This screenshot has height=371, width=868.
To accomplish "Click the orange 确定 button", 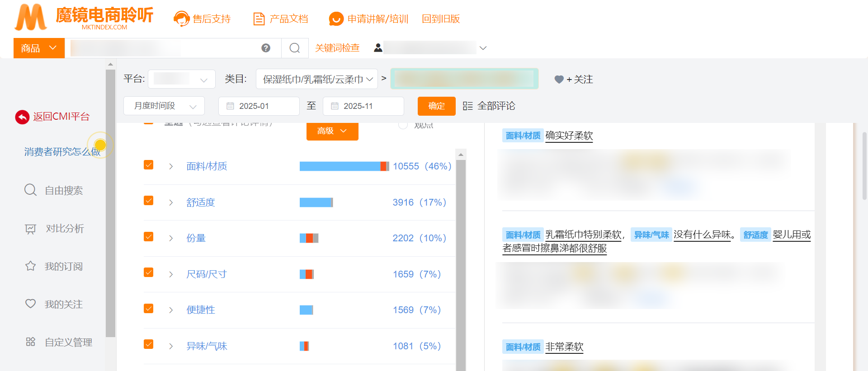I will tap(436, 106).
